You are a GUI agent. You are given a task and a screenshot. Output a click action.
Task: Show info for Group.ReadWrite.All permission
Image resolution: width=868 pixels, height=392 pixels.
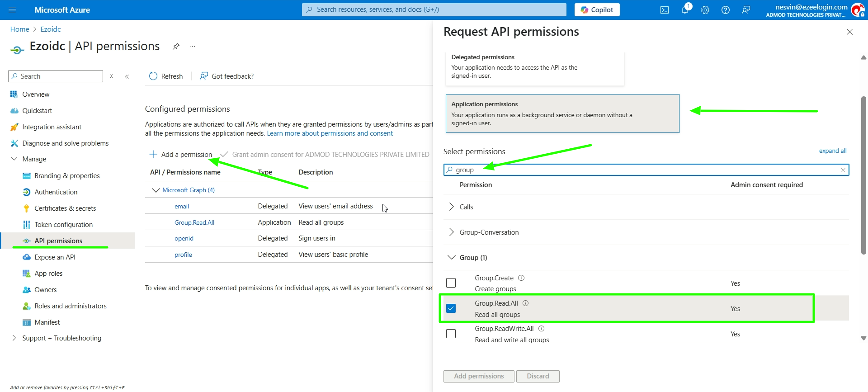[x=542, y=329]
